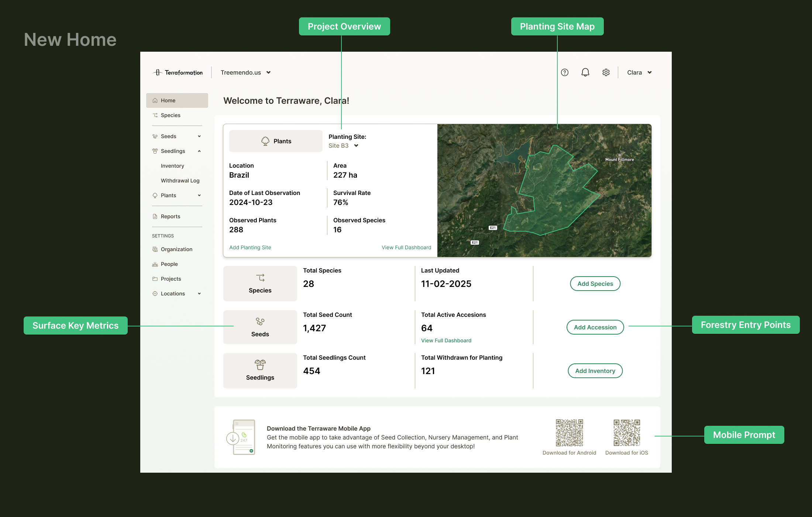Click the Seeds card icon tile

coord(260,327)
